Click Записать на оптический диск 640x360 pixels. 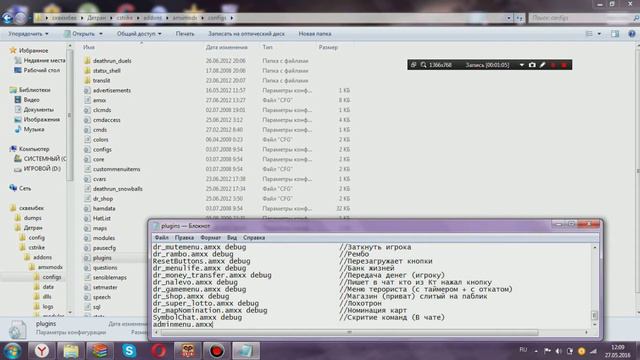(x=246, y=34)
